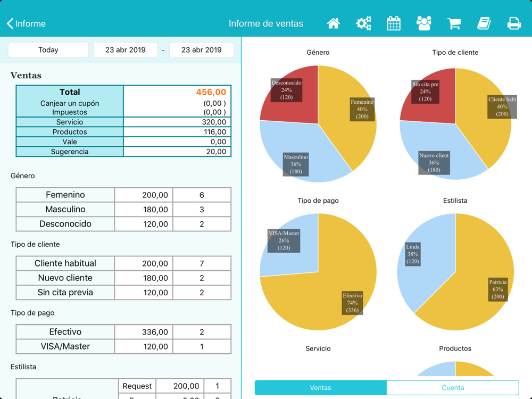The width and height of the screenshot is (532, 399).
Task: Print the sales report
Action: pyautogui.click(x=514, y=23)
